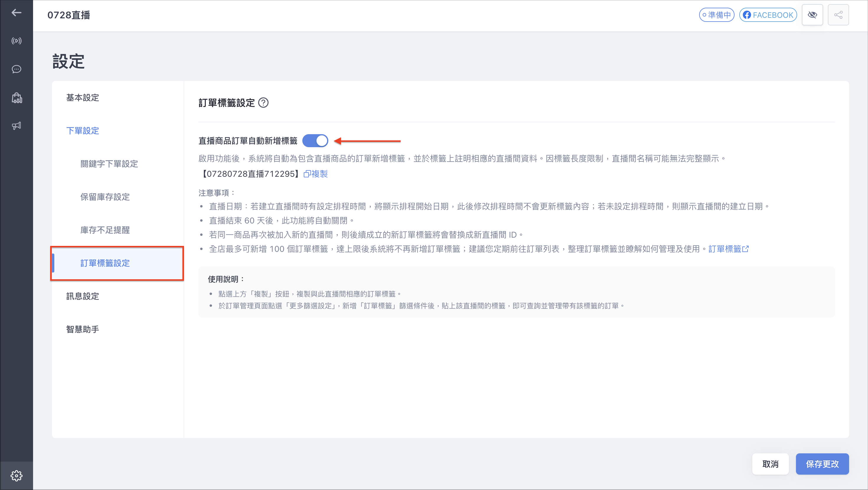The image size is (868, 490).
Task: Open the settings gear icon in sidebar
Action: 16,476
